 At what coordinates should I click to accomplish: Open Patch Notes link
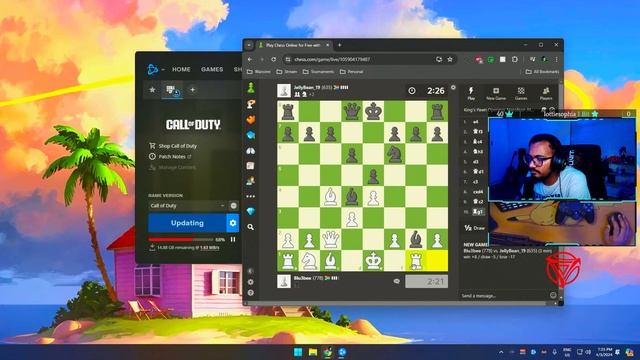click(x=170, y=156)
